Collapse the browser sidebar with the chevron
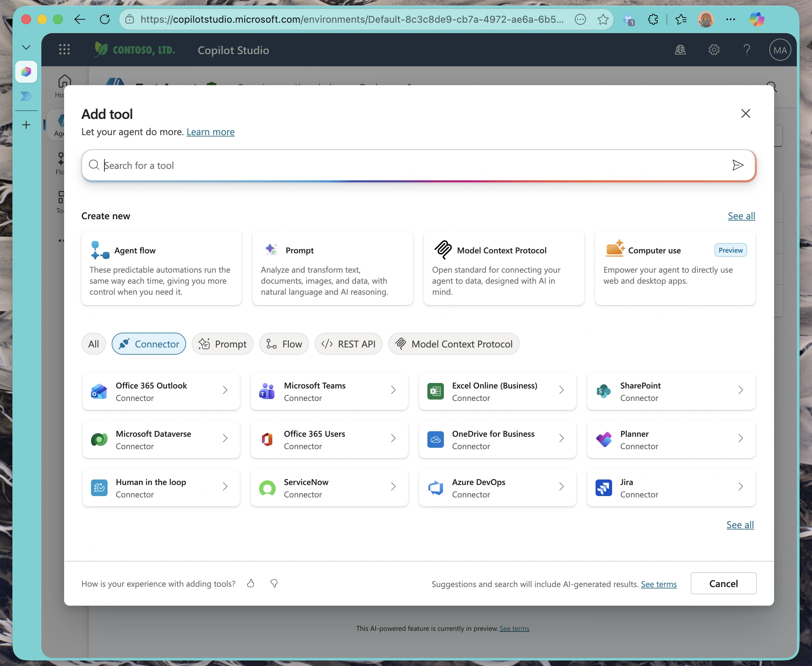Screen dimensions: 812x666 point(26,47)
